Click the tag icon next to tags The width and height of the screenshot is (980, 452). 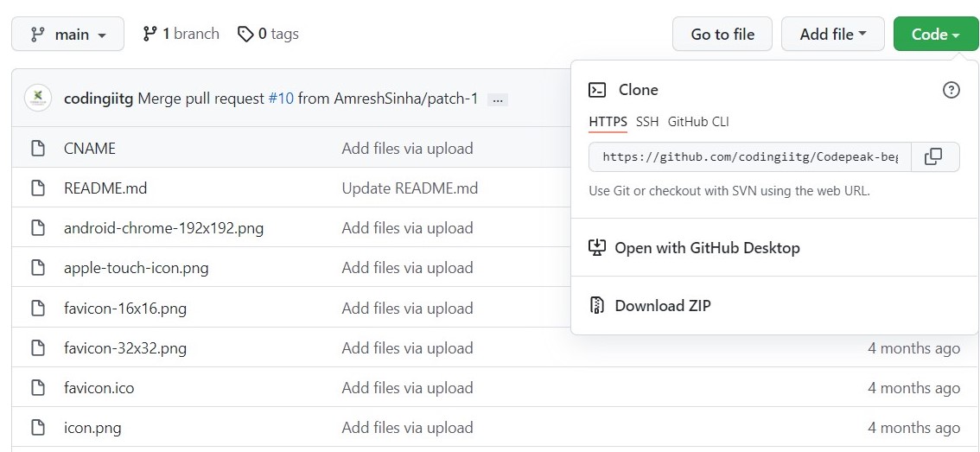(x=245, y=35)
